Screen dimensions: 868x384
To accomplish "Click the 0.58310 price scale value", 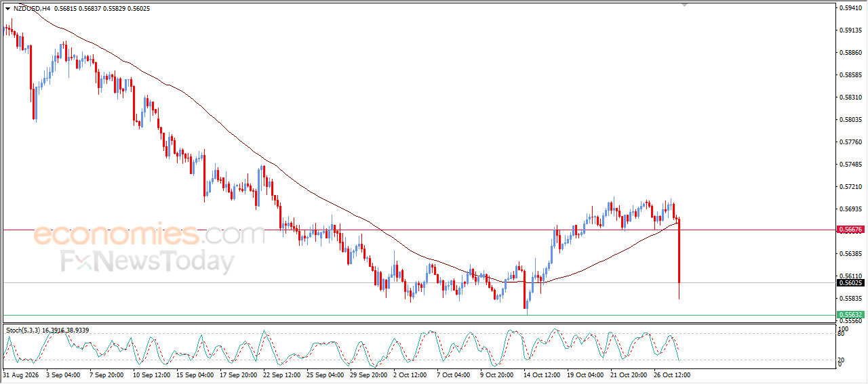I will (850, 98).
